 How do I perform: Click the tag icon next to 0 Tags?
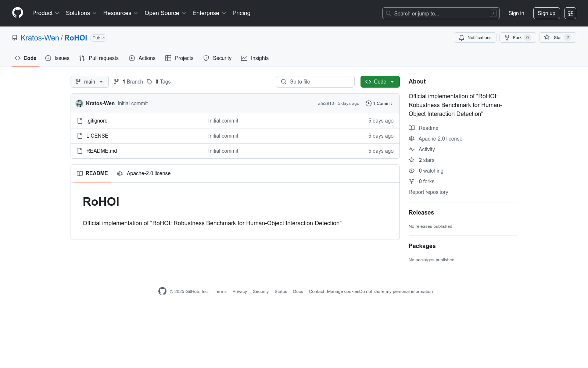pyautogui.click(x=150, y=82)
